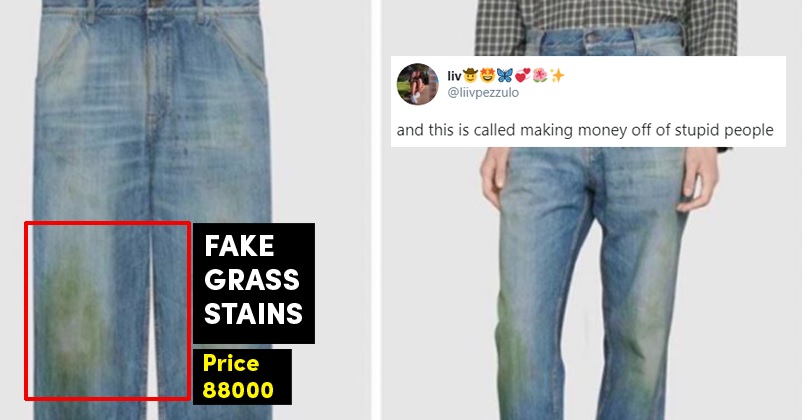The width and height of the screenshot is (802, 420).
Task: Click the blue butterfly emoji
Action: point(504,76)
